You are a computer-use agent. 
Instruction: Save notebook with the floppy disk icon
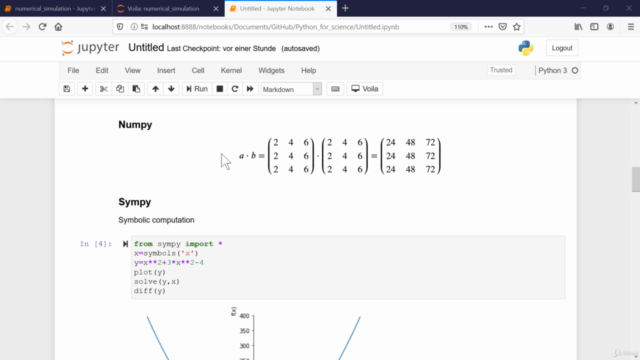(x=67, y=89)
